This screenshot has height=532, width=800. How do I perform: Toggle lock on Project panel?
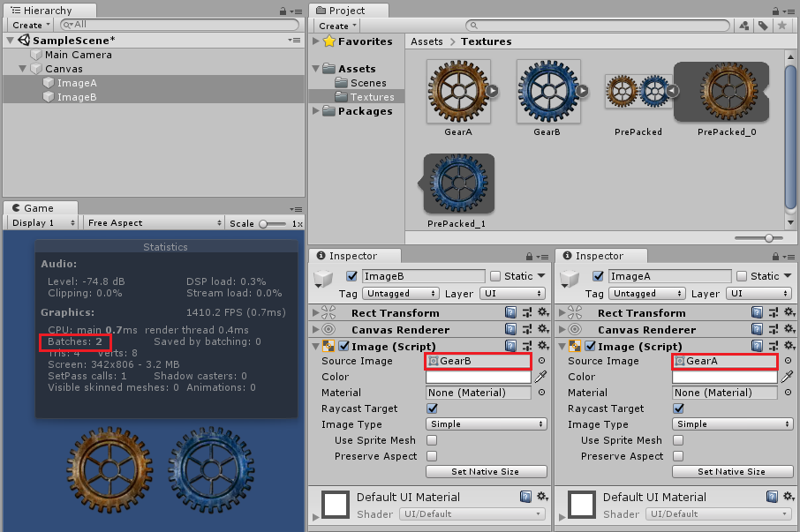coord(775,11)
